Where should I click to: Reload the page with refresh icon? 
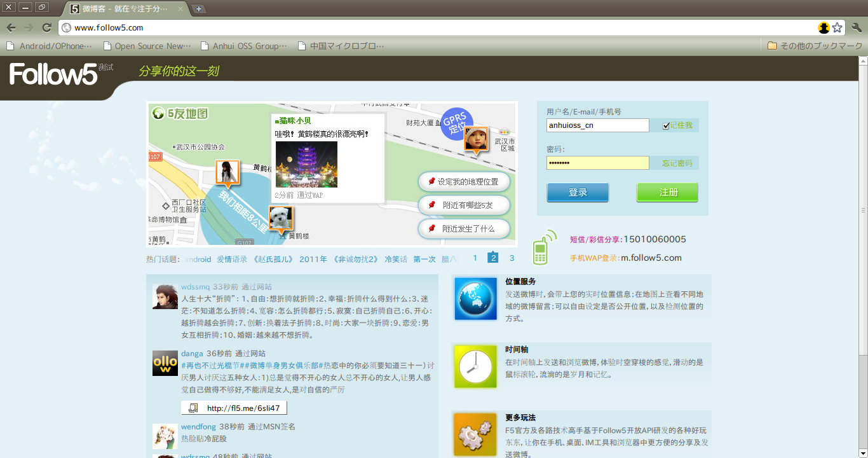coord(46,27)
